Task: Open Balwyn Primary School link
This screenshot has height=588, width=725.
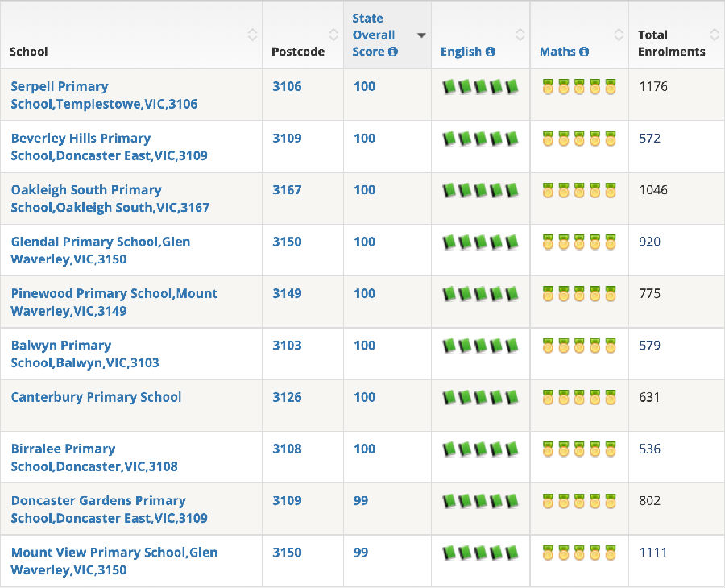Action: [85, 354]
